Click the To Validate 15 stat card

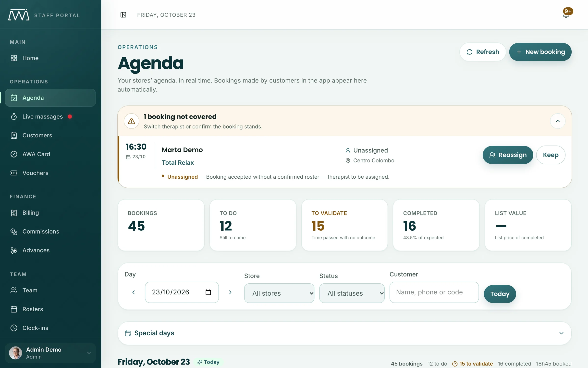click(x=344, y=225)
